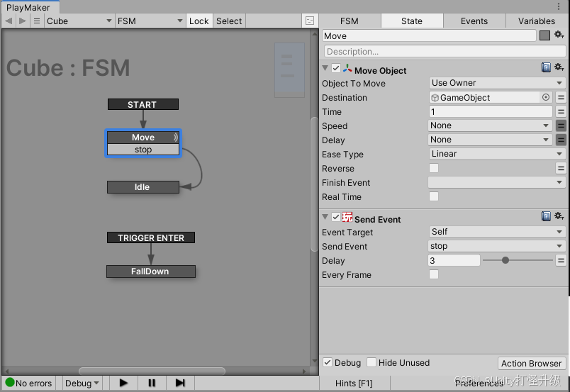Toggle variable button for Speed
This screenshot has height=392, width=570.
(561, 125)
